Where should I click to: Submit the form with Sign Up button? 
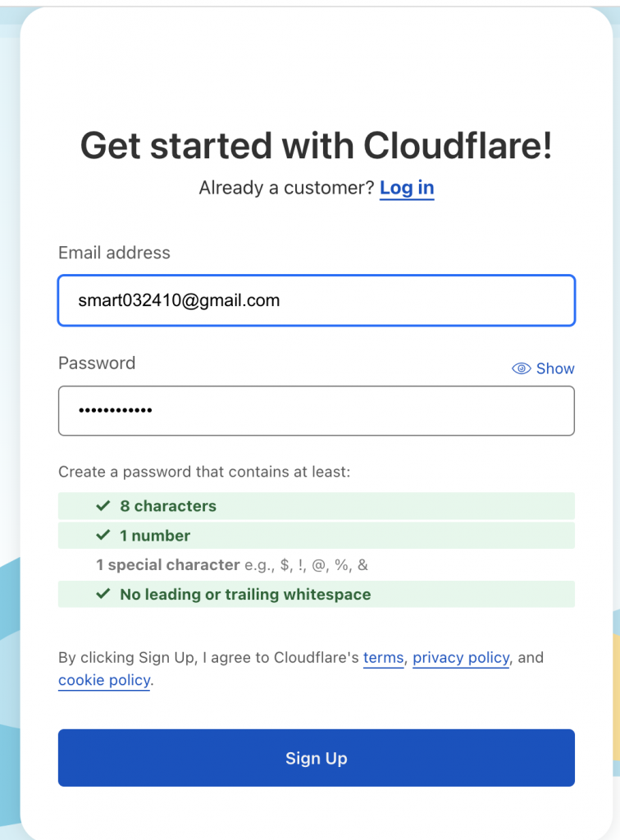(317, 757)
